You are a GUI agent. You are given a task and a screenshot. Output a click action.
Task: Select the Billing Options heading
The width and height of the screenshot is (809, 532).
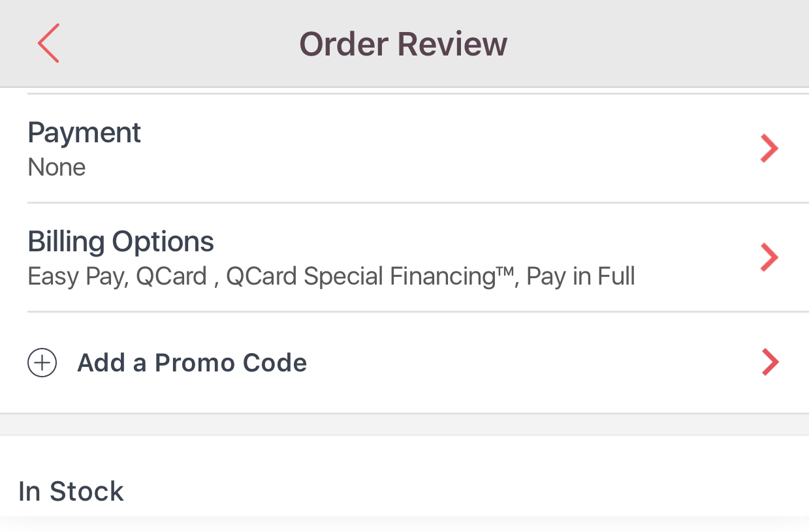tap(121, 242)
